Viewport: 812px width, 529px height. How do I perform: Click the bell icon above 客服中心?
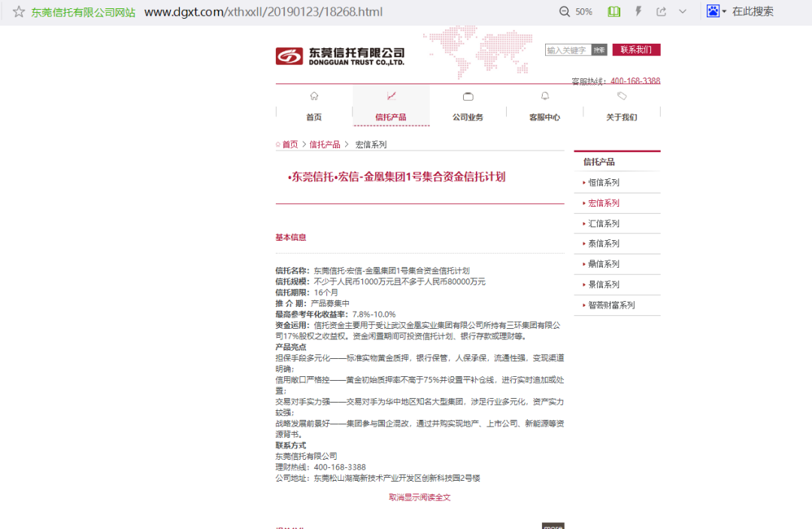tap(545, 96)
